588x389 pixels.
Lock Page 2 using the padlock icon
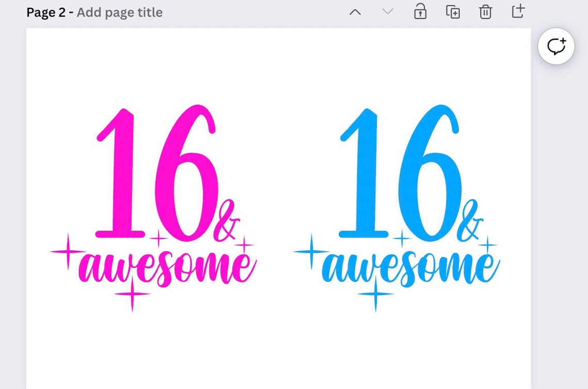[x=420, y=12]
